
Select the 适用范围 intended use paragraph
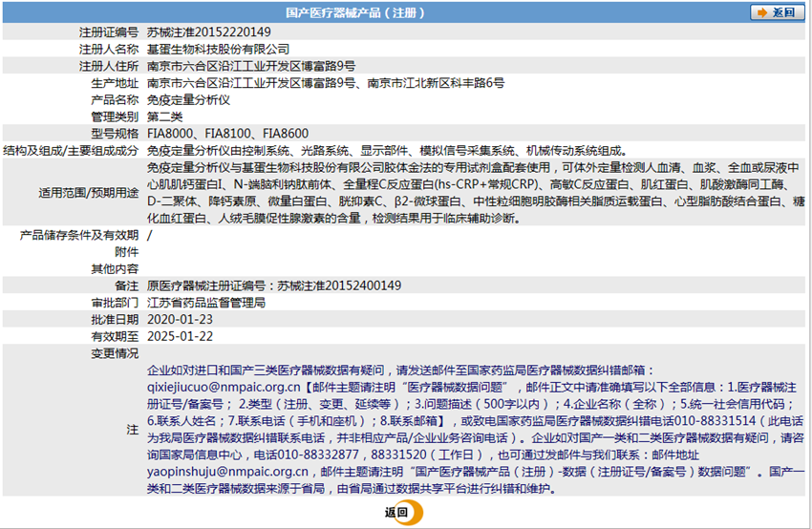coord(476,193)
